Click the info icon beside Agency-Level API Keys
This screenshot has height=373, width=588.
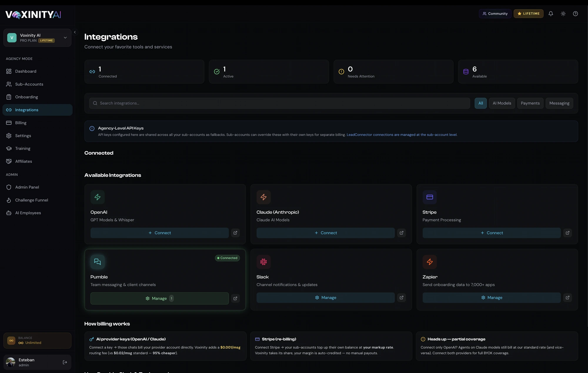point(92,128)
